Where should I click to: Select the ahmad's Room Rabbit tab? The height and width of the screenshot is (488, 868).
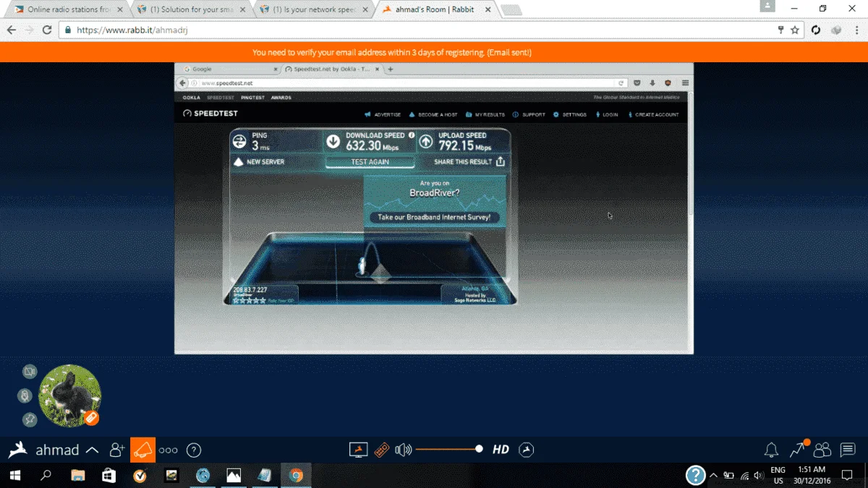coord(436,9)
